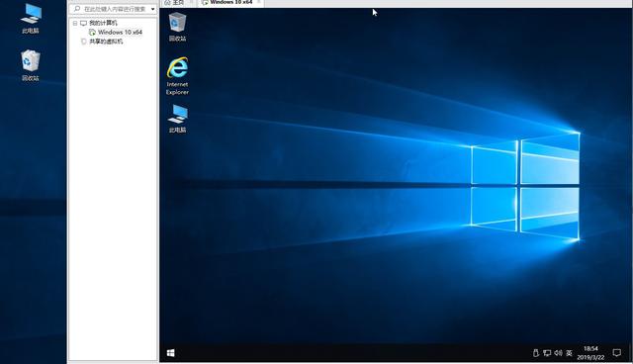Open the volume tray icon in VM
Screen dimensions: 633x364
pyautogui.click(x=558, y=353)
